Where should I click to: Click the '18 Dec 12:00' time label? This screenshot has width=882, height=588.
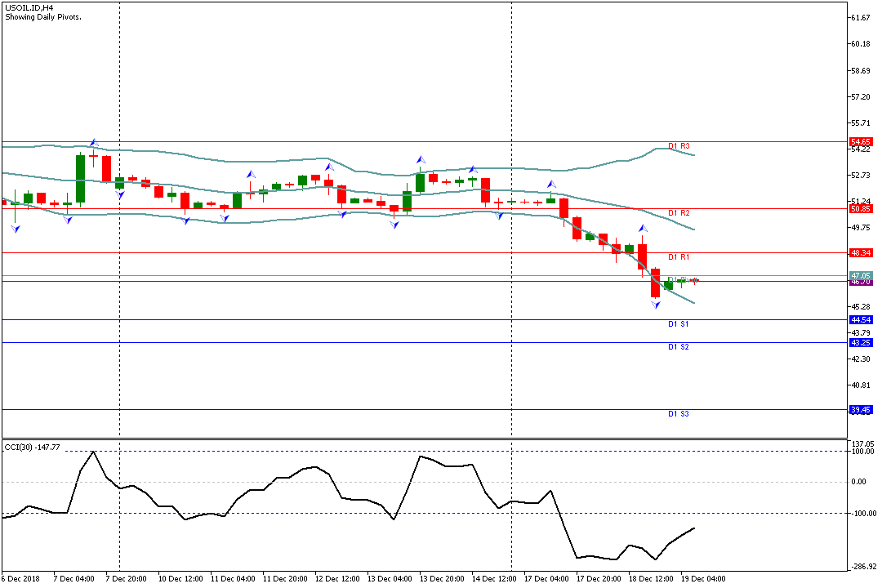(652, 578)
